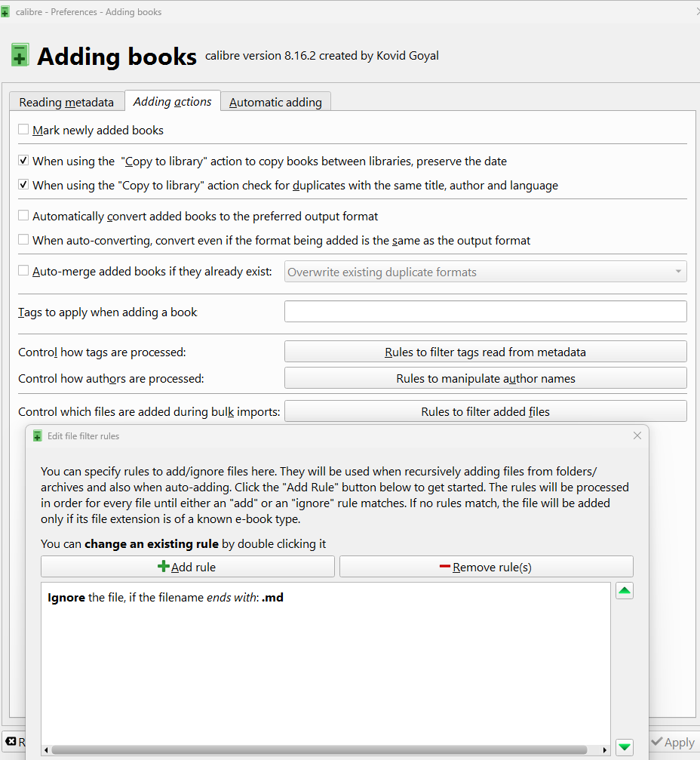Click the green plus Add rule button

[188, 567]
